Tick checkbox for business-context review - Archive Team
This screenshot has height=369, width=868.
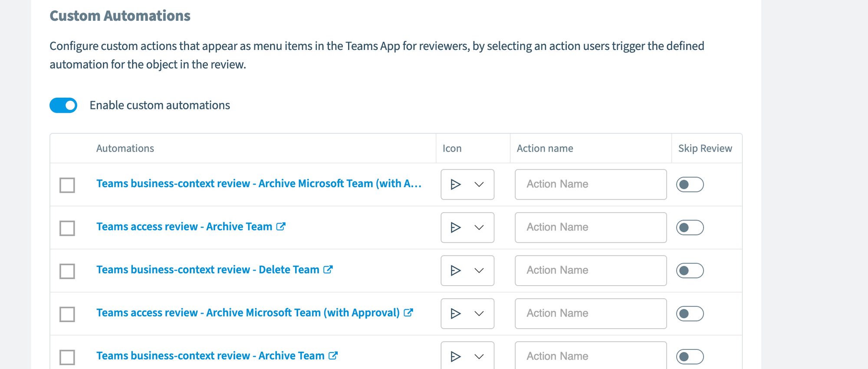pos(67,357)
